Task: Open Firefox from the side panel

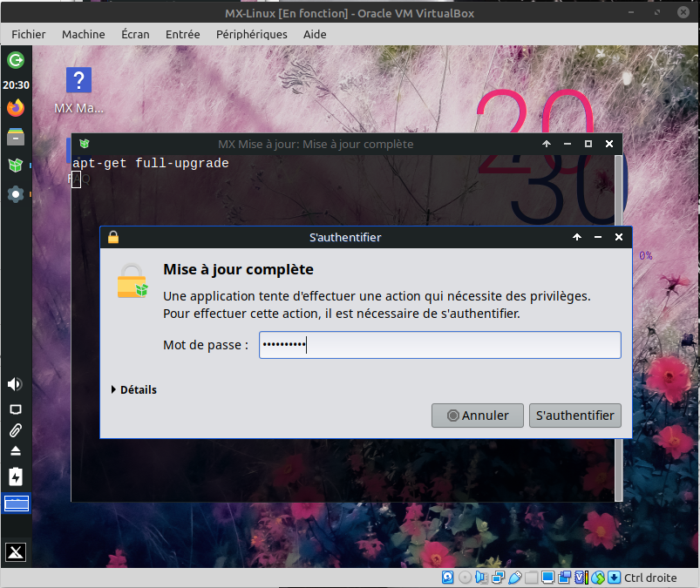Action: (x=16, y=108)
